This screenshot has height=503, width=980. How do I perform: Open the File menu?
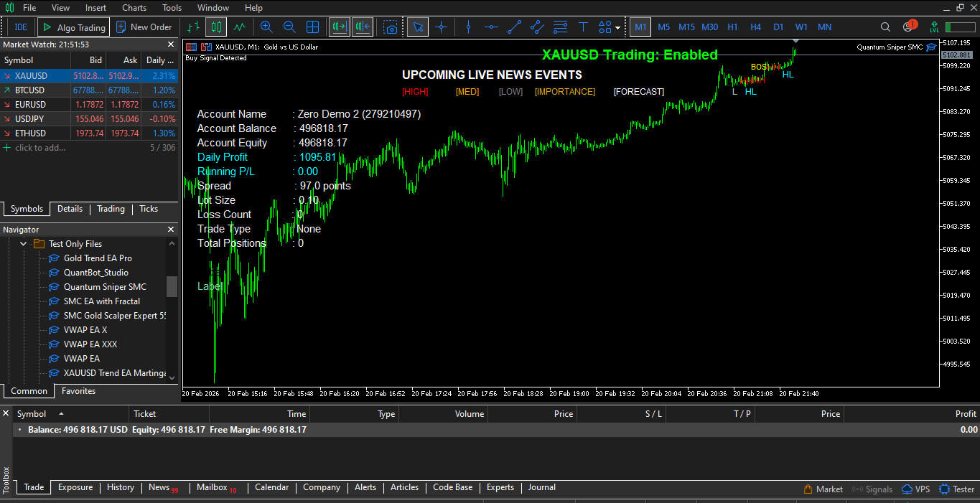pyautogui.click(x=29, y=8)
